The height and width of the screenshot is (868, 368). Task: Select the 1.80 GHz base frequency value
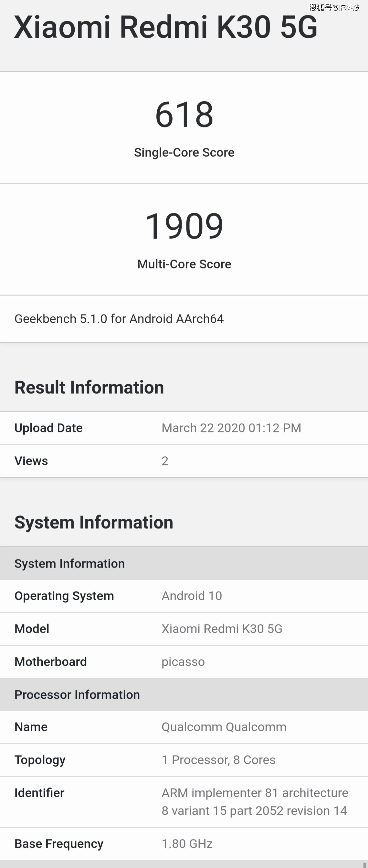pos(187,843)
